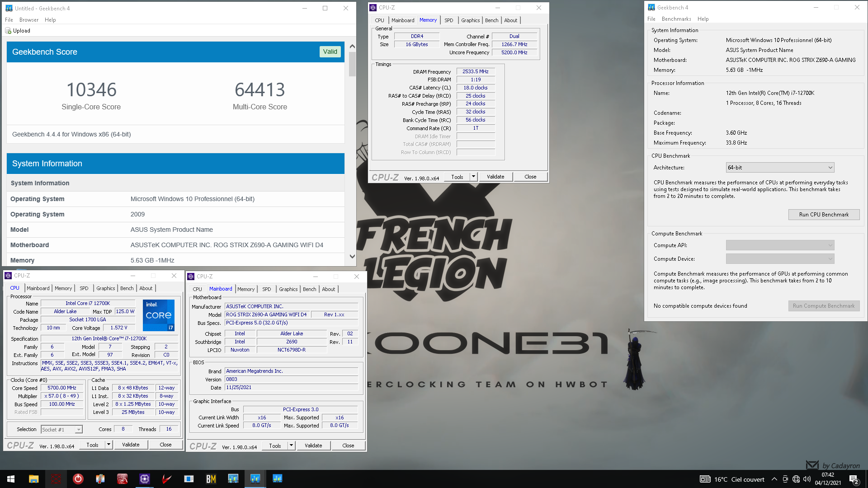Click title icon of CPU-Z Memory window
The height and width of the screenshot is (488, 868).
[x=373, y=7]
